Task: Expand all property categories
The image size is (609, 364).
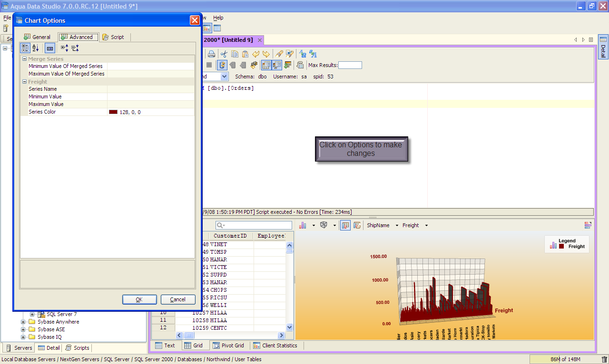Action: [x=65, y=48]
